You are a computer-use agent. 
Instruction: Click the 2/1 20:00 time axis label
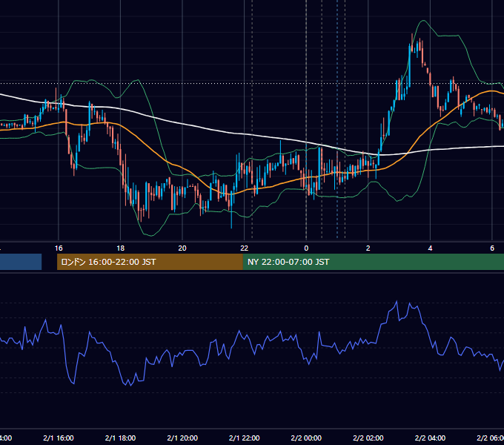tap(182, 438)
